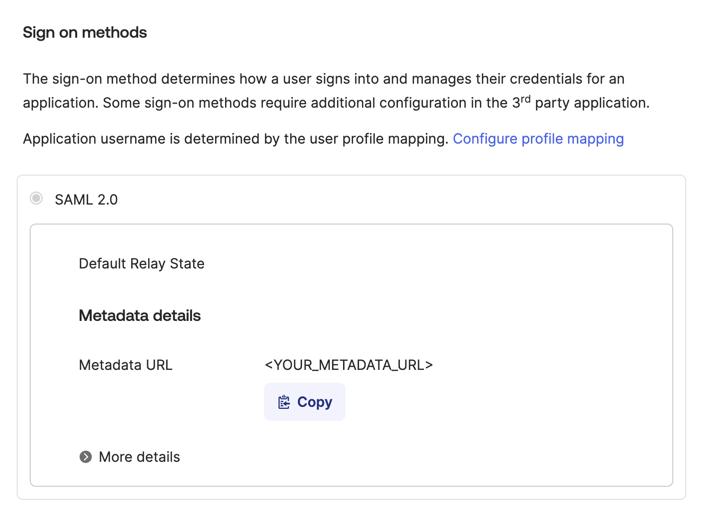Expand More details using the chevron icon
703x515 pixels.
(x=86, y=457)
